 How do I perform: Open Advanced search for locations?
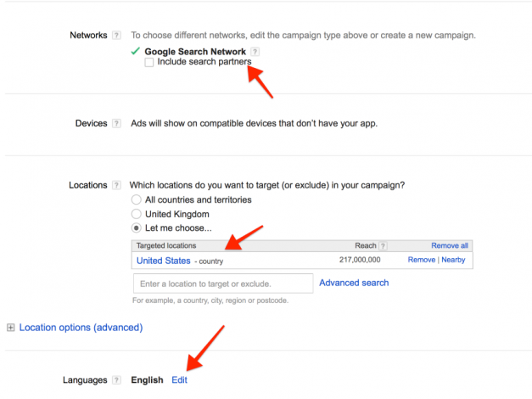coord(354,283)
